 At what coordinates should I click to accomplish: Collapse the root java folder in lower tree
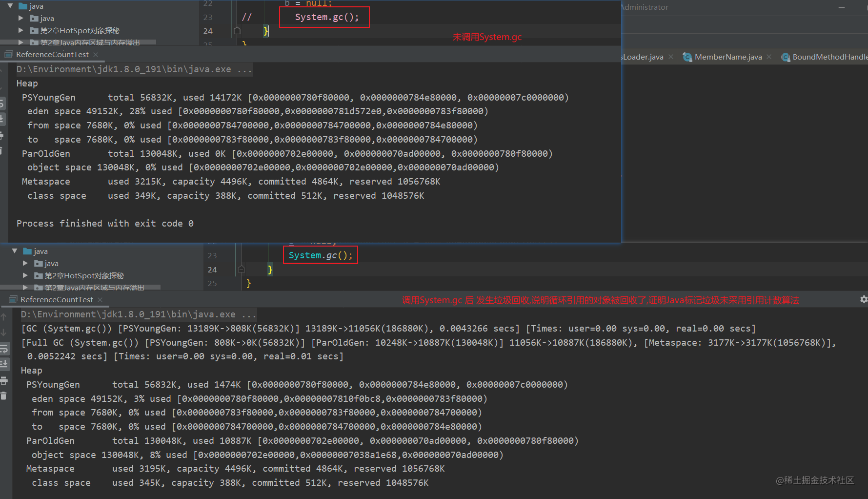15,251
